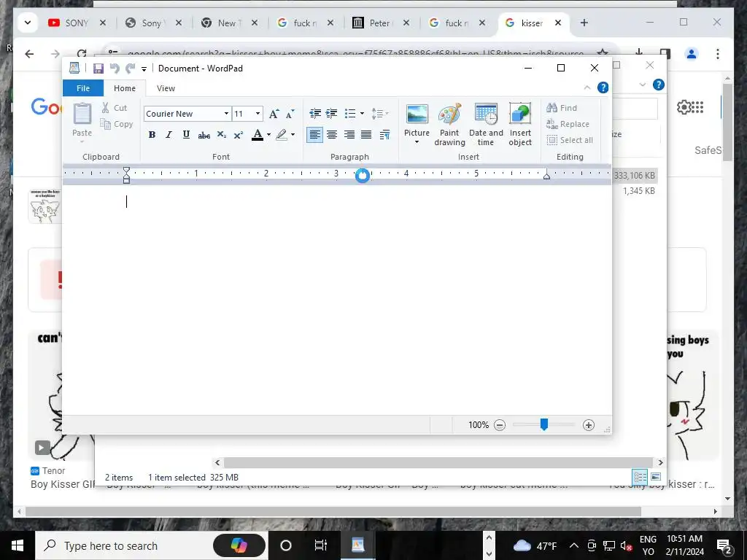This screenshot has height=560, width=747.
Task: Switch to the Peter Chrome tab
Action: click(x=379, y=23)
